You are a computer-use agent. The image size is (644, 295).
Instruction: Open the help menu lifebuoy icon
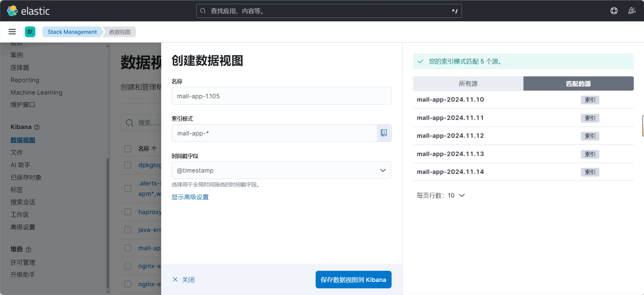pyautogui.click(x=614, y=11)
